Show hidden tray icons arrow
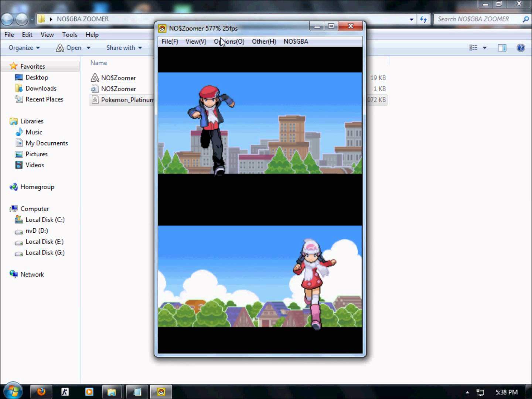The height and width of the screenshot is (399, 532). tap(467, 392)
